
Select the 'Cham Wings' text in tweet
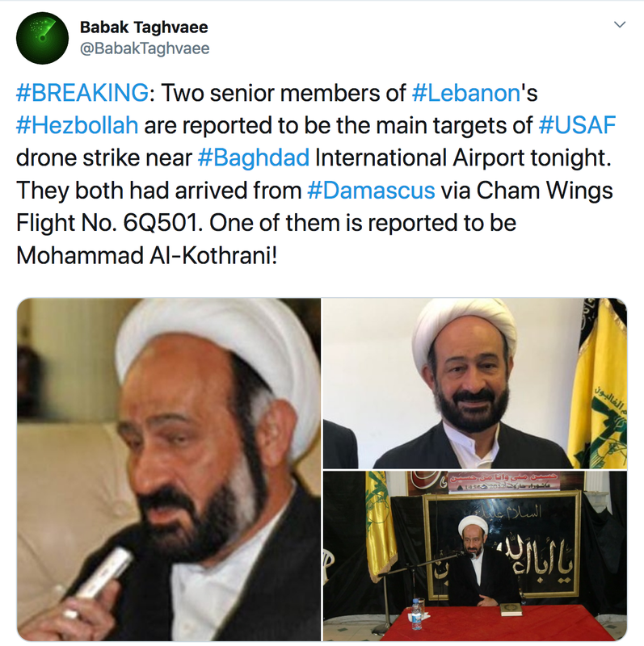tap(545, 191)
